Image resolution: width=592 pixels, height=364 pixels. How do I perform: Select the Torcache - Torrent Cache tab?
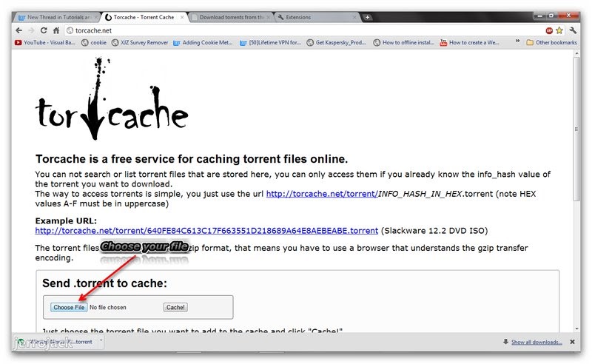click(144, 17)
